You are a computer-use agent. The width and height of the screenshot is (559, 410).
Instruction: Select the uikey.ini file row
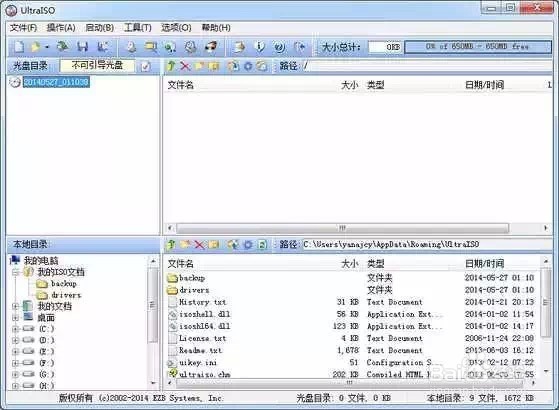coord(351,362)
